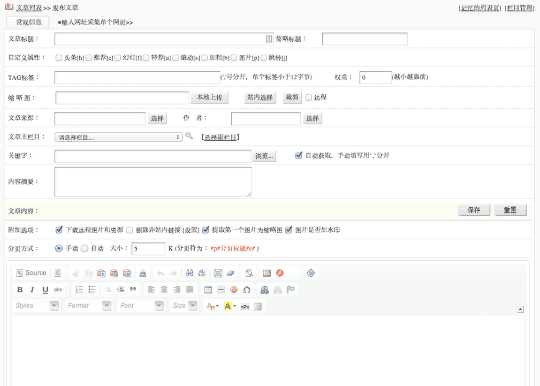540x386 pixels.
Task: Align text left in editor
Action: 151,290
